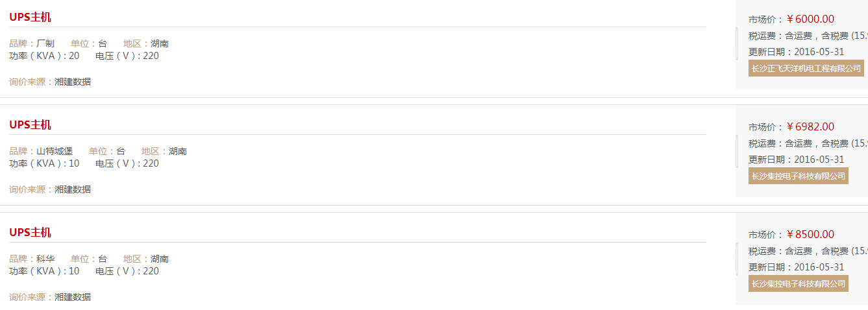Open the second UPS主机 title (山特城堡)
This screenshot has width=868, height=310.
pos(30,125)
